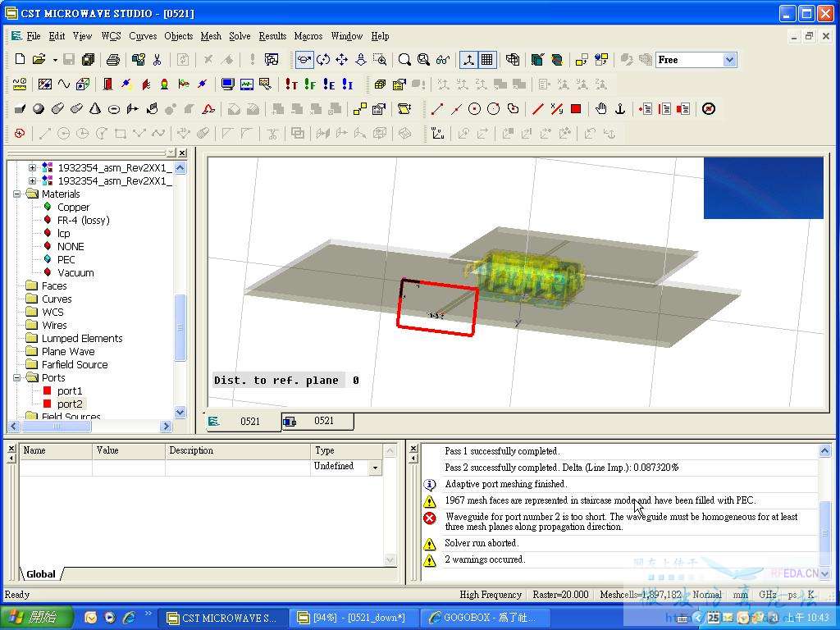Screen dimensions: 840x630
Task: Select the Rotate view tool
Action: coord(323,59)
